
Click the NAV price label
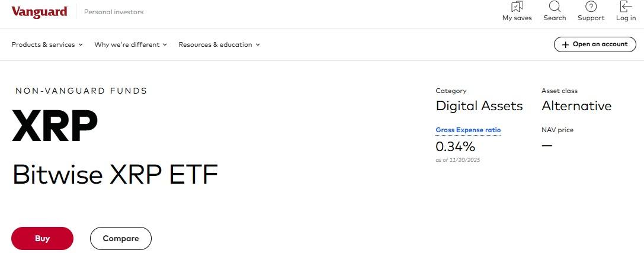pos(557,130)
